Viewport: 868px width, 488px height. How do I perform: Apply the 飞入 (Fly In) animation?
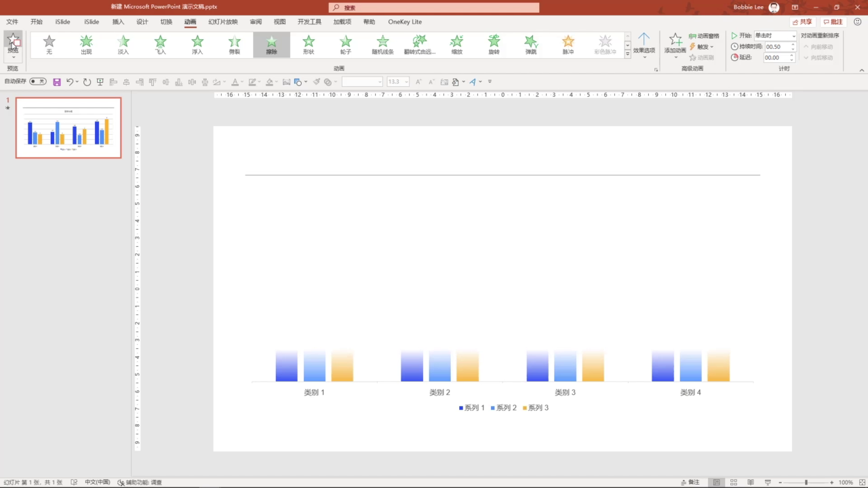pyautogui.click(x=160, y=45)
